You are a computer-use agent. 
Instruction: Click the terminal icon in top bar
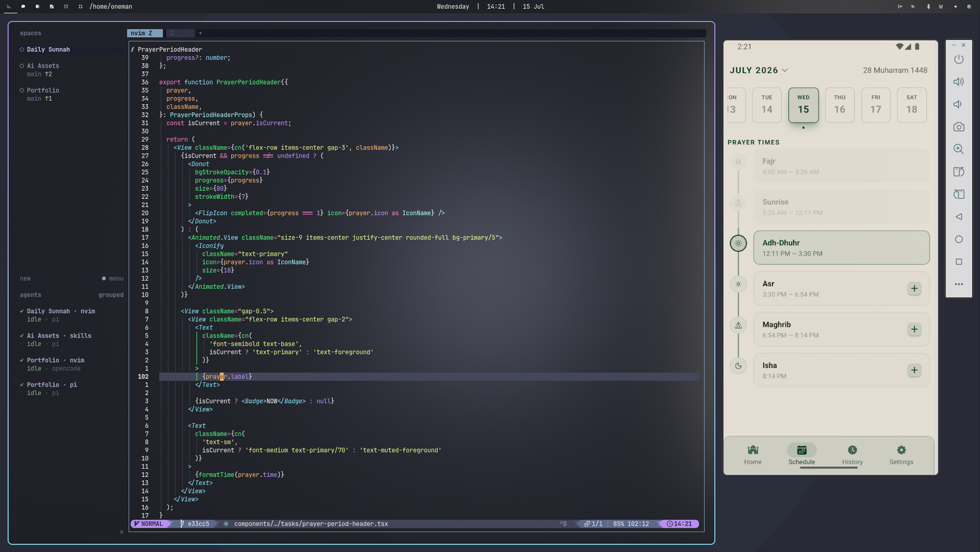(x=9, y=6)
